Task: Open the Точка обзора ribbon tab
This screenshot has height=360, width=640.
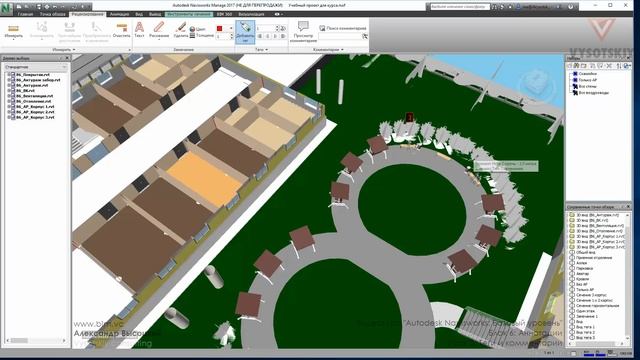Action: tap(52, 14)
